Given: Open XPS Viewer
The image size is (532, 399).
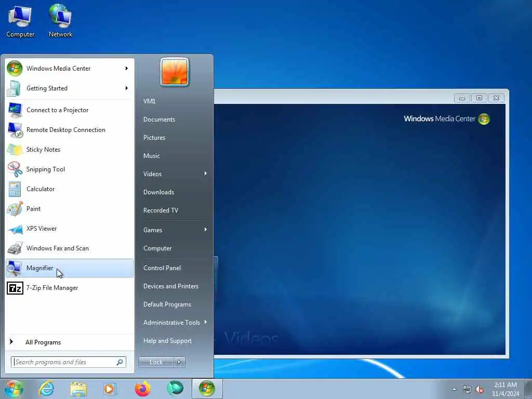Looking at the screenshot, I should tap(70, 229).
